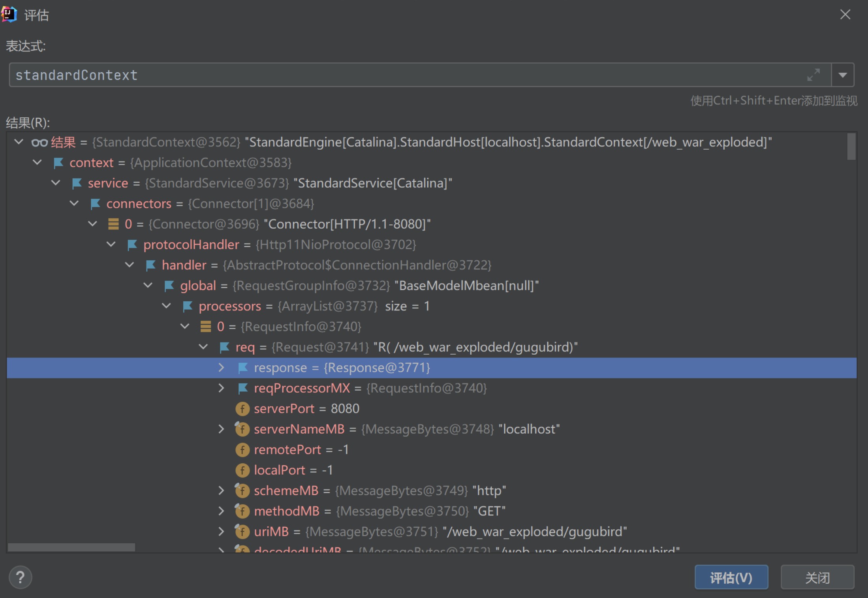The width and height of the screenshot is (868, 598).
Task: Open the expression history dropdown arrow
Action: 842,75
